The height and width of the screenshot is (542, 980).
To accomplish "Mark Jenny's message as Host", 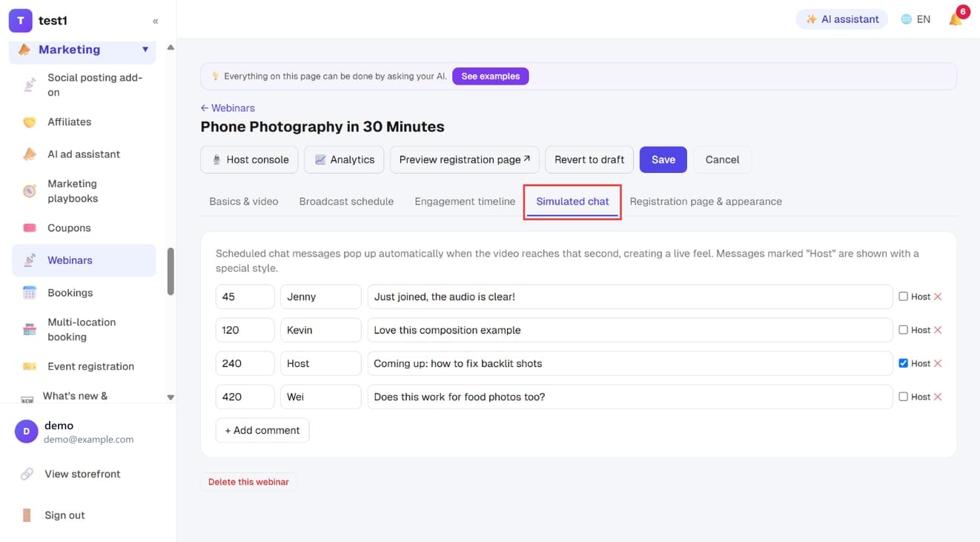I will pos(903,297).
